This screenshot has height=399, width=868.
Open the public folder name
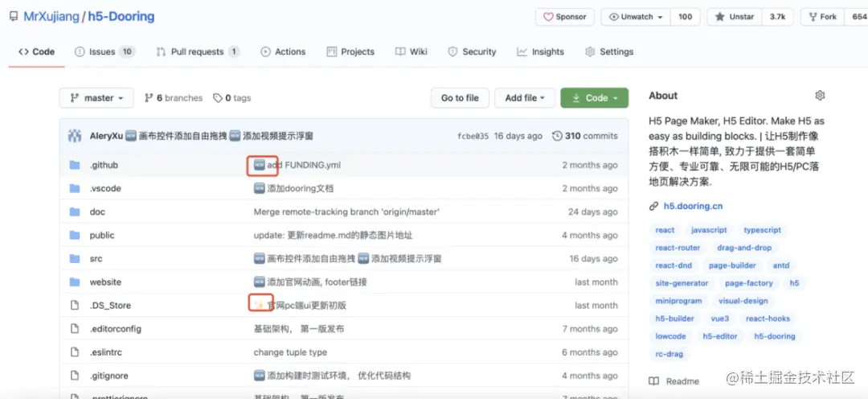coord(102,235)
